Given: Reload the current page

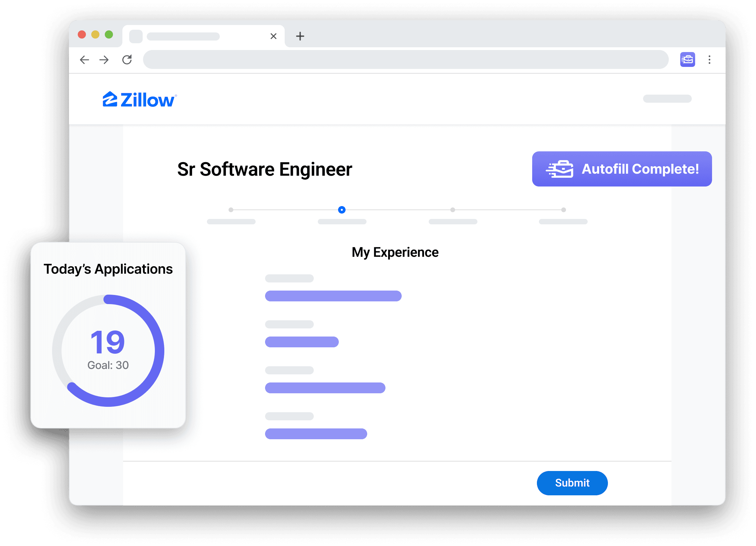Looking at the screenshot, I should click(127, 60).
